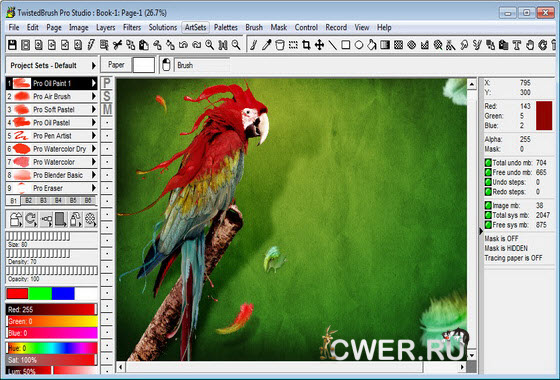The image size is (560, 380).
Task: Toggle the P side panel button
Action: [x=107, y=83]
